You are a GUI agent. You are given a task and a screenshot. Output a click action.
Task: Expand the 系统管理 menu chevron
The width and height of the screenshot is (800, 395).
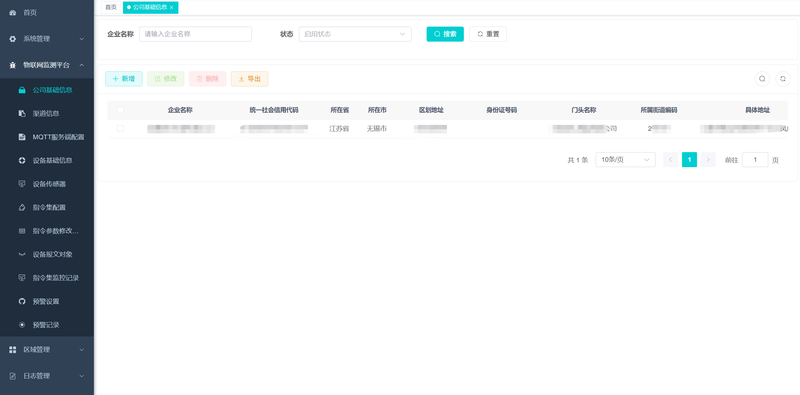coord(82,39)
